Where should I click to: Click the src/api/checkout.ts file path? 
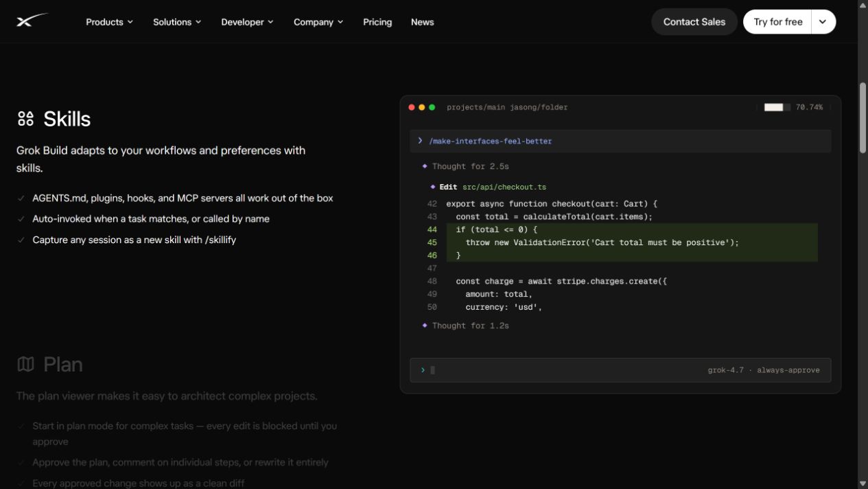[x=504, y=187]
